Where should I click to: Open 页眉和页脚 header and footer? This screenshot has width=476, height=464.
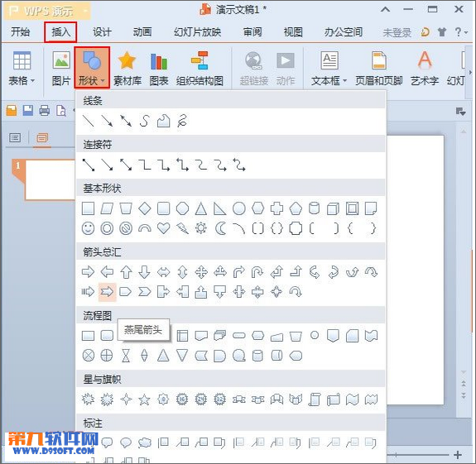379,69
